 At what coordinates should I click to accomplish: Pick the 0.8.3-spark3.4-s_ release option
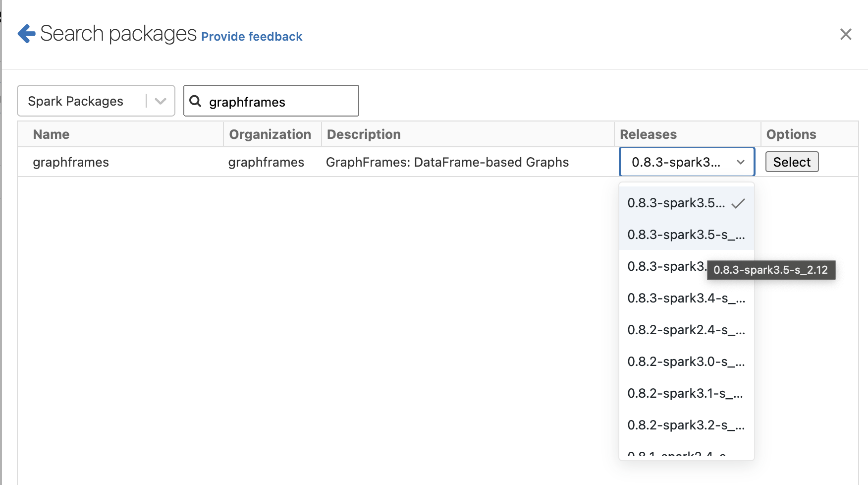(x=686, y=298)
